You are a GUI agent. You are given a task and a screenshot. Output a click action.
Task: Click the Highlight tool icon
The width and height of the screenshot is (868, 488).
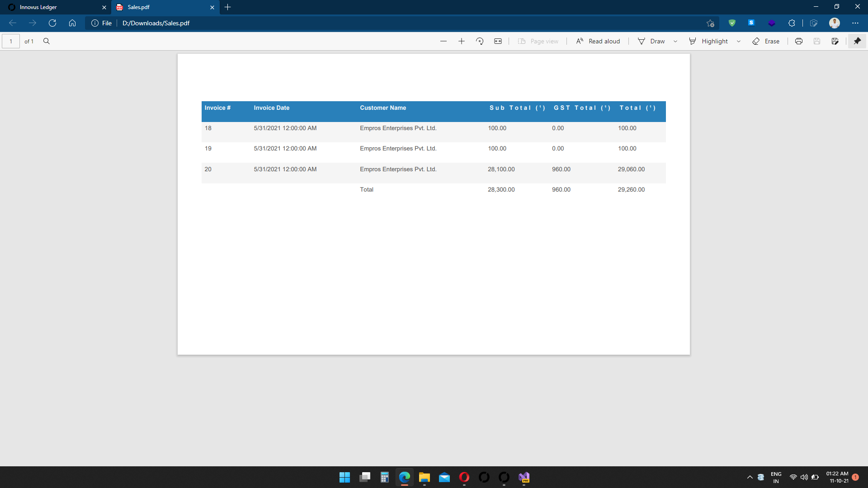click(x=693, y=41)
